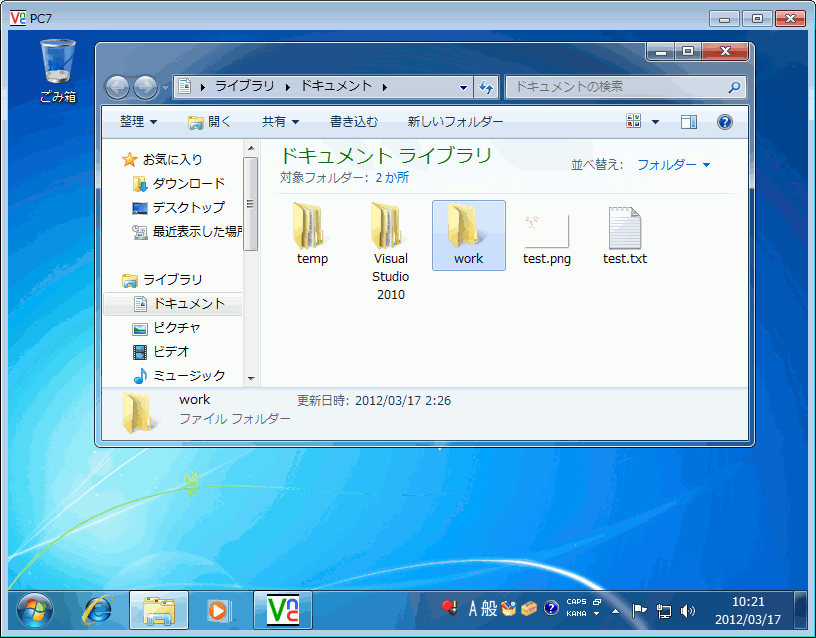Click the refresh icon in the address bar
The width and height of the screenshot is (816, 638).
point(486,87)
